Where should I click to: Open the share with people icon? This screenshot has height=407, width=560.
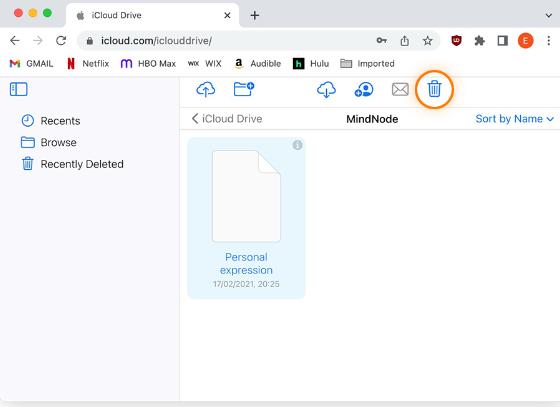tap(364, 89)
